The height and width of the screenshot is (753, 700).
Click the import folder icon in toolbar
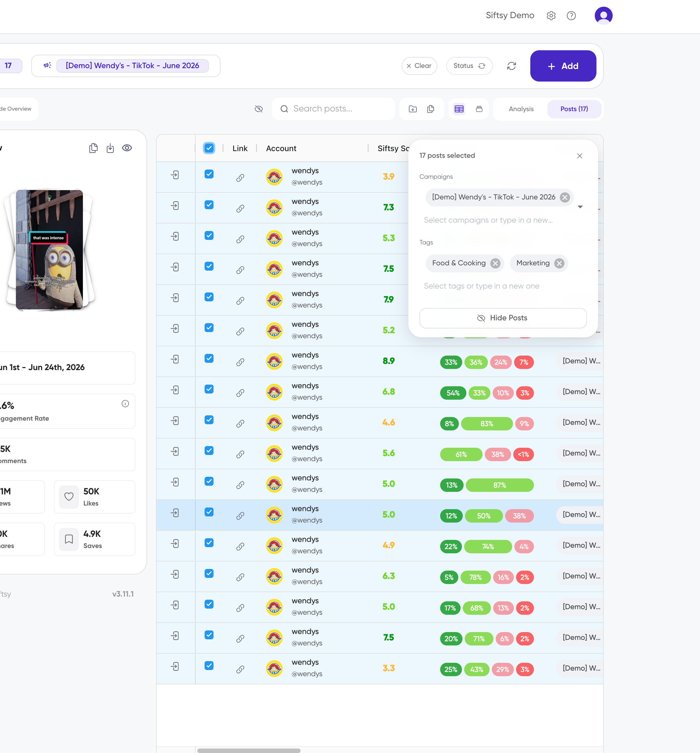(x=413, y=109)
